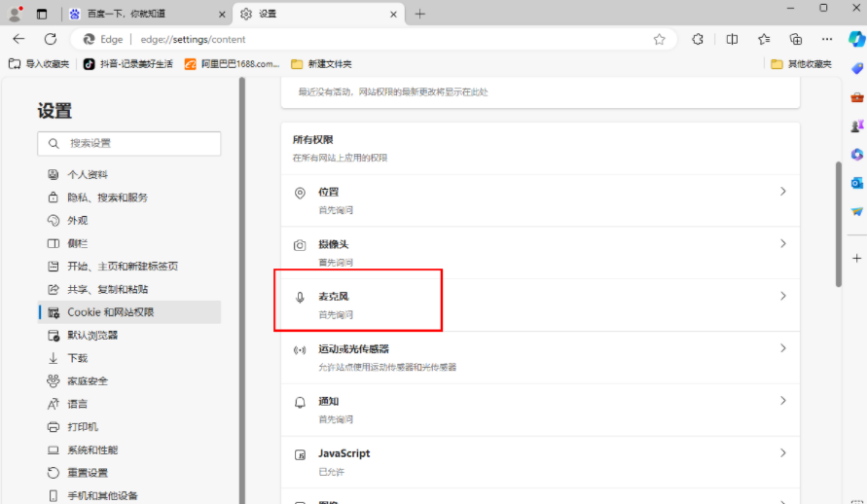This screenshot has height=504, width=867.
Task: Open 导入收藏夹 bookmark
Action: pos(39,64)
